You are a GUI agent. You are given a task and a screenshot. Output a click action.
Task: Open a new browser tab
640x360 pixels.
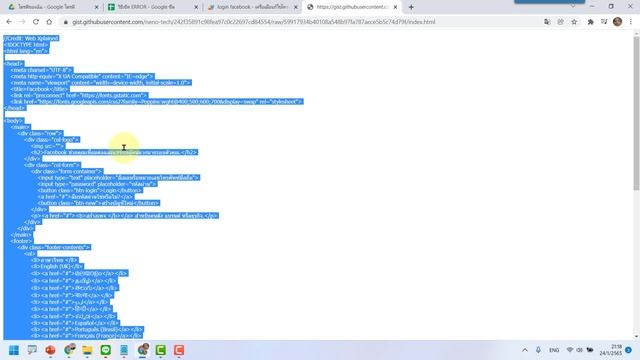[x=411, y=7]
